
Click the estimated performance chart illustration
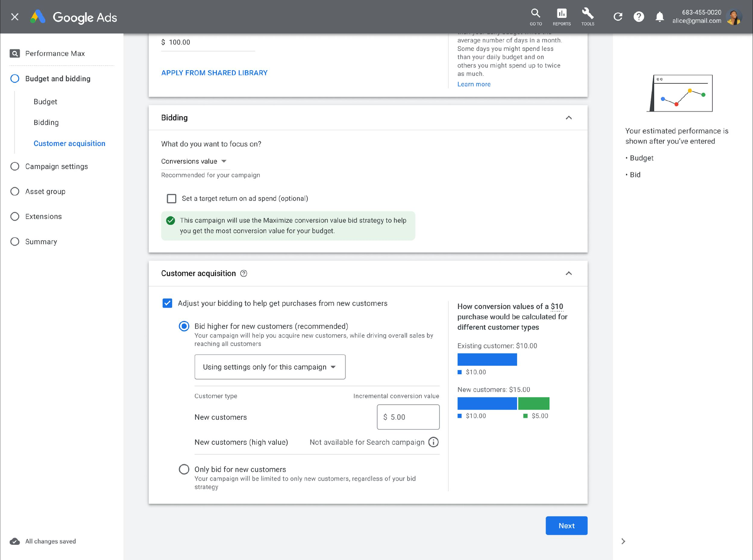pos(679,93)
